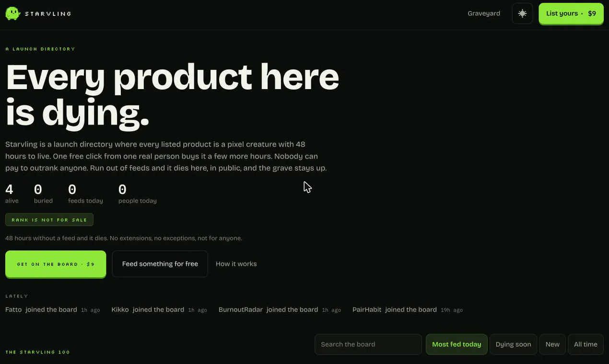Click '19h ago' timestamp next to PairHabit

[452, 310]
